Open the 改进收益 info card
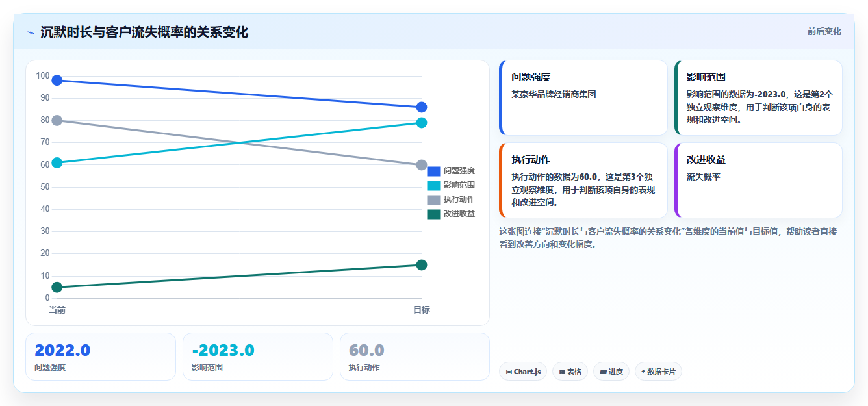Image resolution: width=868 pixels, height=406 pixels. coord(758,181)
